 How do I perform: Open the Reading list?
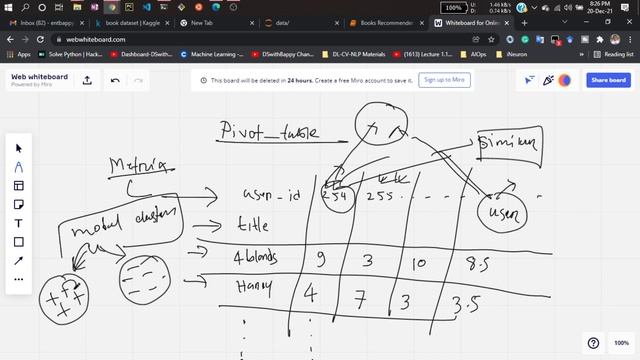pyautogui.click(x=613, y=54)
